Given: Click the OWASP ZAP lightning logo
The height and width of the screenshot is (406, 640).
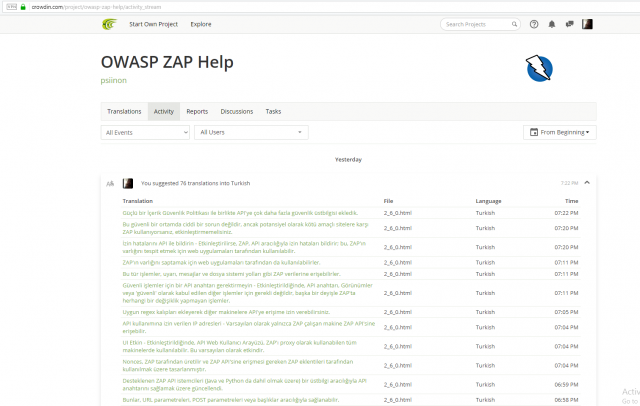Looking at the screenshot, I should (539, 68).
